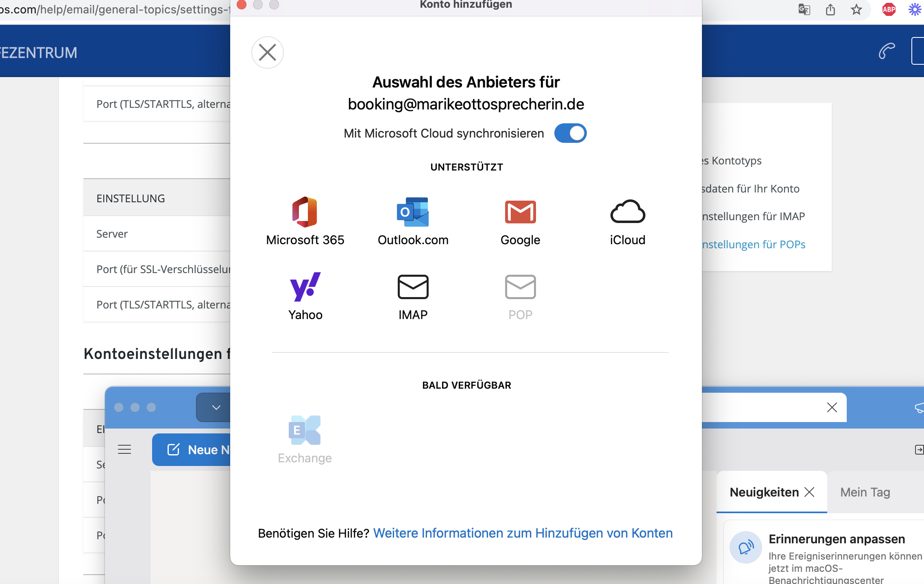Click the Exchange coming-soon icon

coord(305,430)
